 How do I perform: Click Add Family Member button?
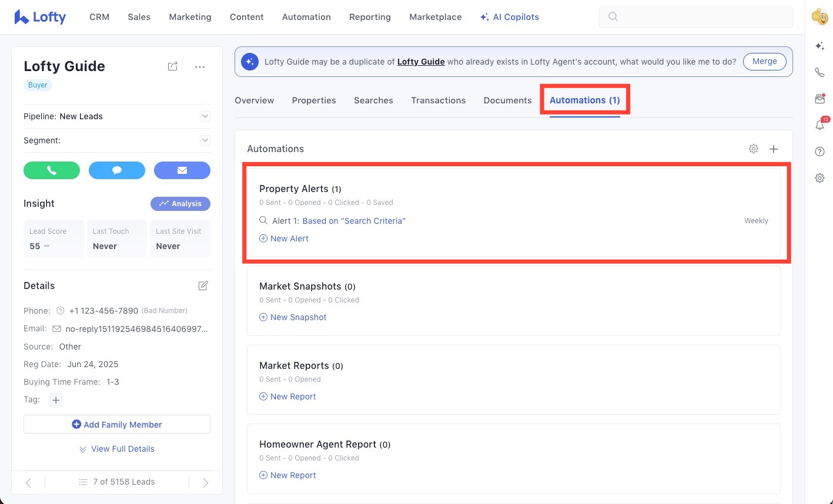[117, 424]
